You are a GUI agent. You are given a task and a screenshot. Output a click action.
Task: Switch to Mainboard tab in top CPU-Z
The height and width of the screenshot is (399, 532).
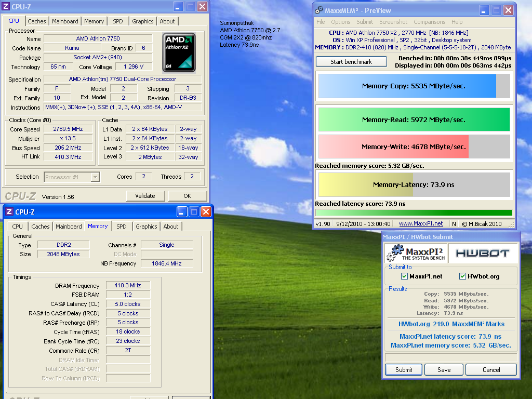[x=65, y=21]
